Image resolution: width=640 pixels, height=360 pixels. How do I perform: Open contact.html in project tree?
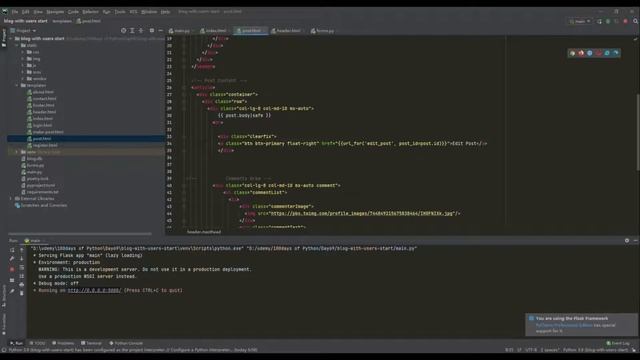coord(42,98)
